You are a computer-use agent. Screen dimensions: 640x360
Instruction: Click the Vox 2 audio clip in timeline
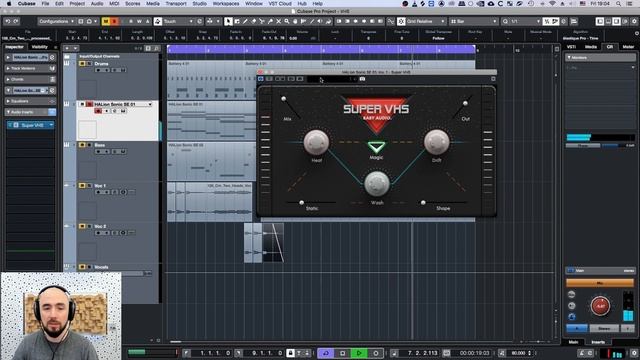click(x=264, y=242)
